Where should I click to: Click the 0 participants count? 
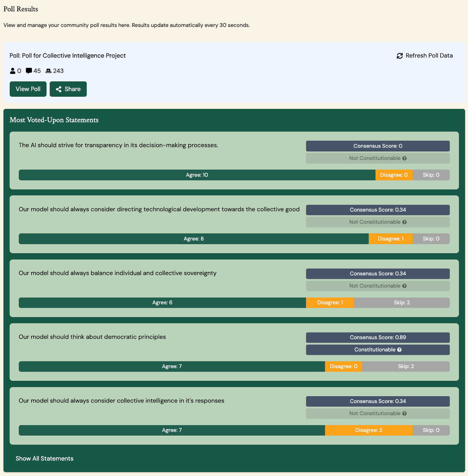19,71
